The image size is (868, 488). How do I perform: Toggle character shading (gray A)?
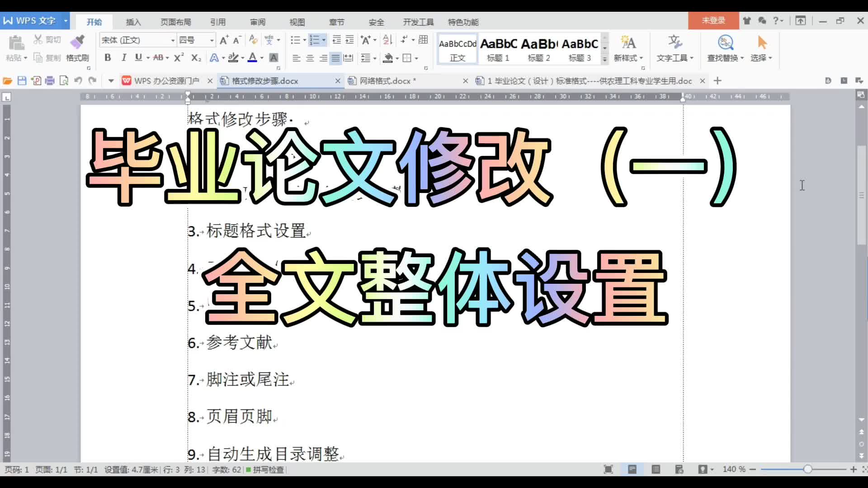[274, 58]
